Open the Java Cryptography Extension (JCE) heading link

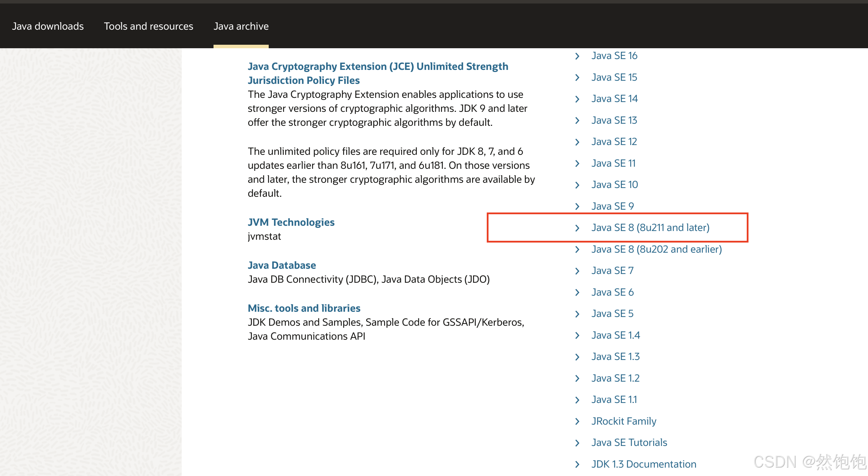coord(378,73)
